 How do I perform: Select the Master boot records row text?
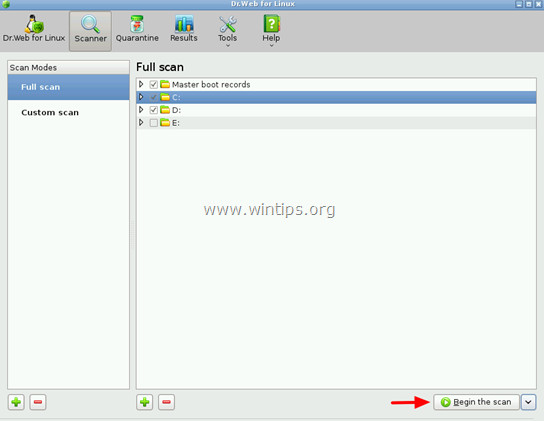211,85
